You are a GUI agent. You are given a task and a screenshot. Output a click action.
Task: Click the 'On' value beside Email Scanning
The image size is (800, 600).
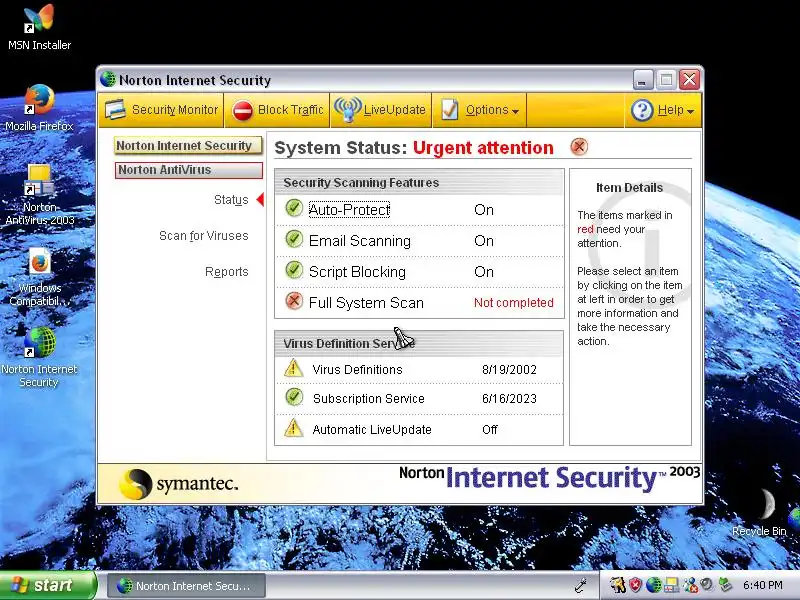[484, 241]
